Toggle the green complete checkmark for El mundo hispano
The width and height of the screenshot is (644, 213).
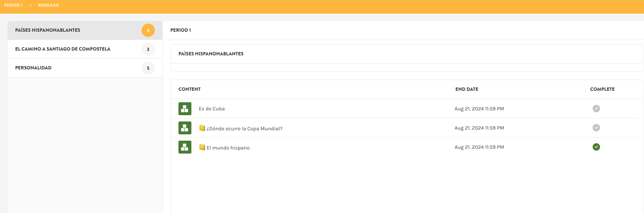[596, 147]
